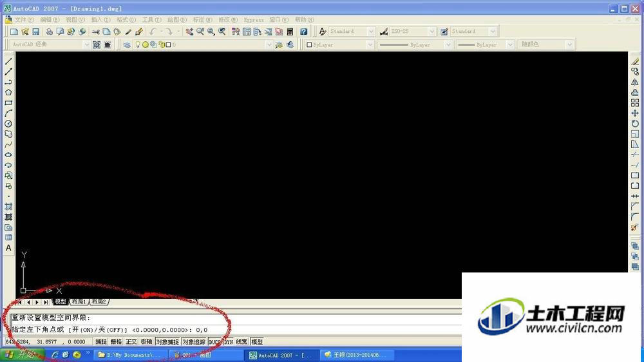The width and height of the screenshot is (644, 362).
Task: Open the Help question mark icon
Action: pyautogui.click(x=303, y=32)
